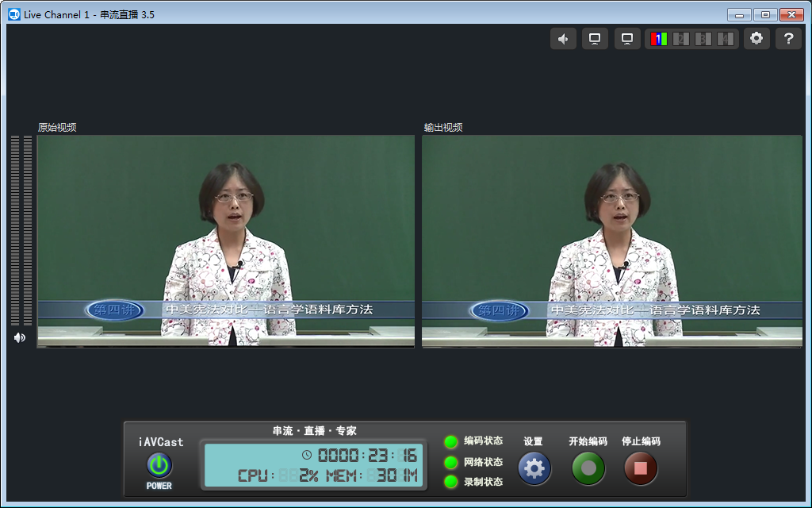Select the 输出视频 preview video
Screen dimensions: 812x508
pos(612,241)
